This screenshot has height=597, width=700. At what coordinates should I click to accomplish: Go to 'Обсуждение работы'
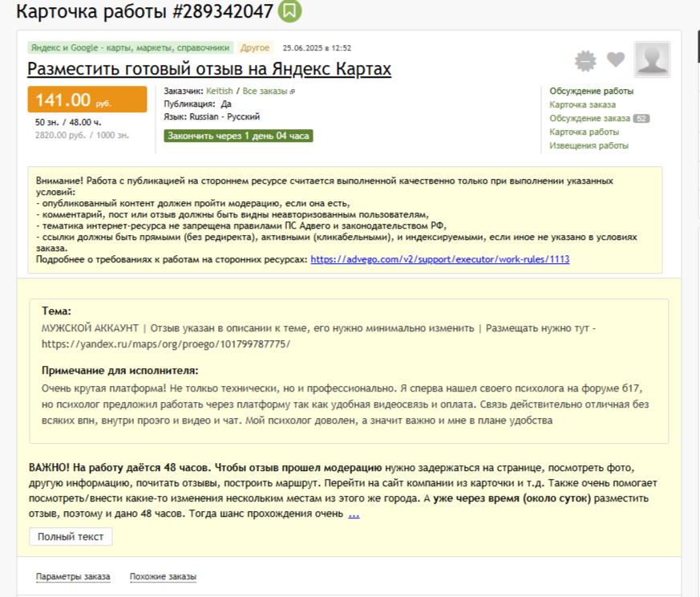pyautogui.click(x=591, y=91)
